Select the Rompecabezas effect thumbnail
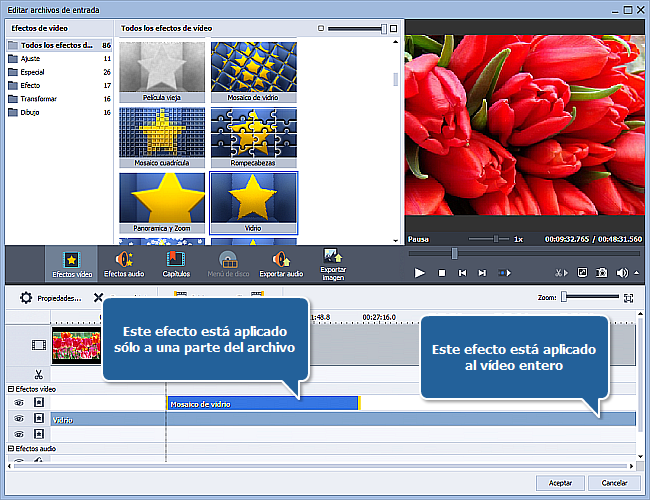This screenshot has width=650, height=500. pyautogui.click(x=254, y=136)
